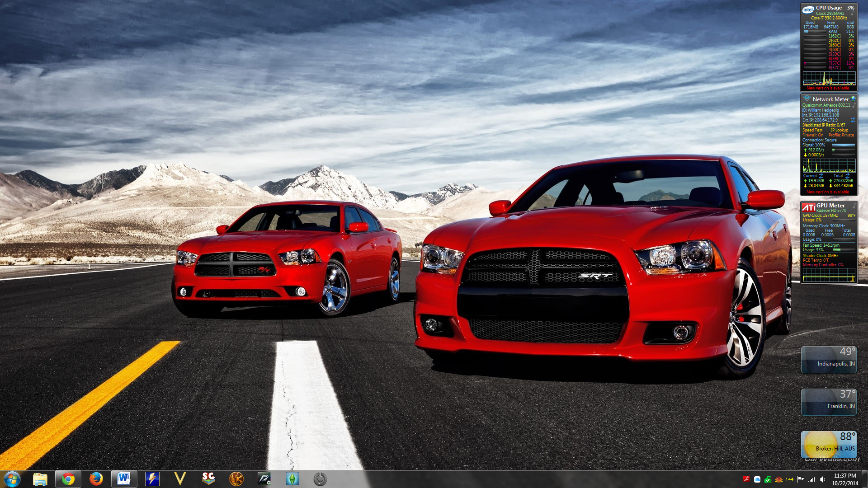Open the Broken Hill, AUS weather gadget

[x=829, y=445]
